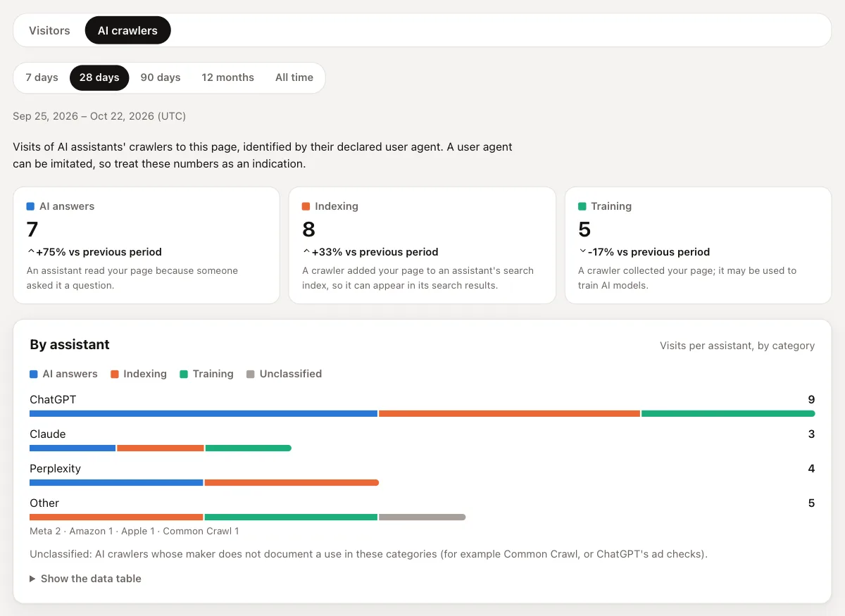Set the range to 90 days
Screen dimensions: 845x616
tap(161, 77)
